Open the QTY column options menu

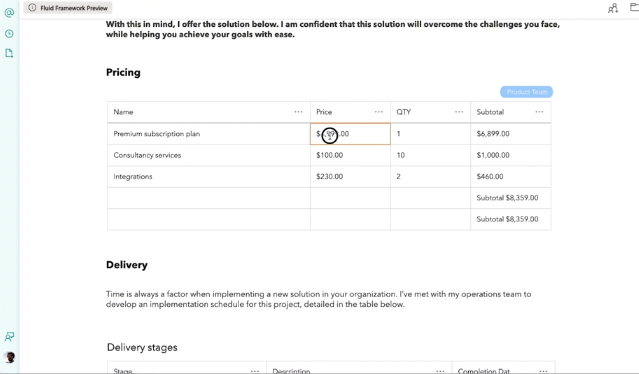tap(459, 112)
